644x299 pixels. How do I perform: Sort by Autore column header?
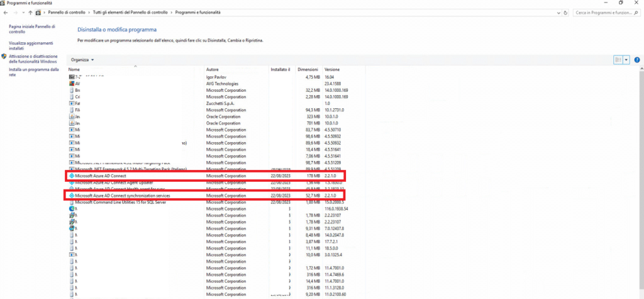pos(213,69)
